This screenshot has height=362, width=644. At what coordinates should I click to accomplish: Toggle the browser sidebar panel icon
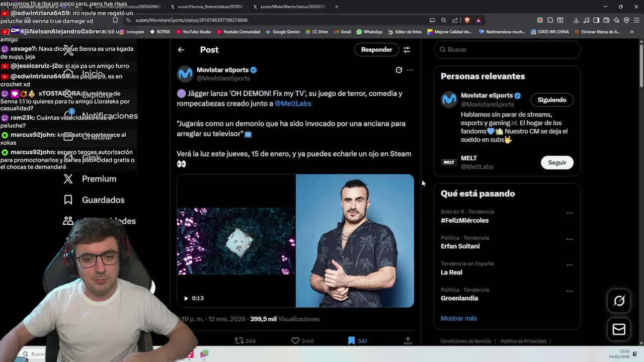pos(596,20)
